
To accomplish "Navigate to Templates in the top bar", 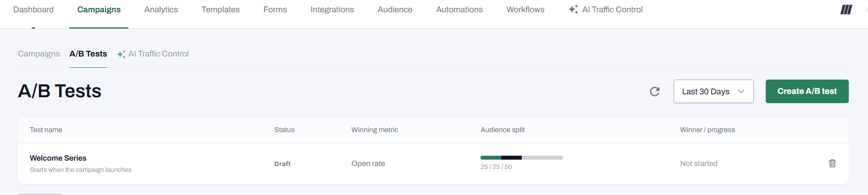I will tap(220, 9).
